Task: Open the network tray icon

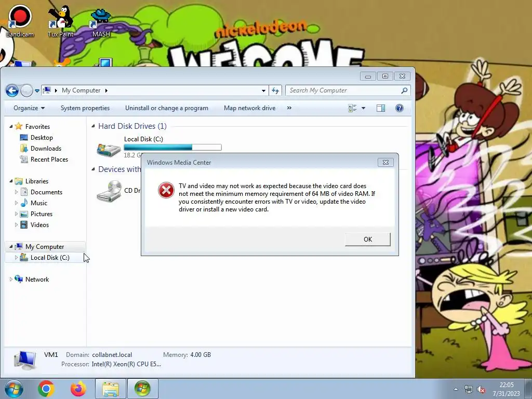Action: pyautogui.click(x=469, y=389)
